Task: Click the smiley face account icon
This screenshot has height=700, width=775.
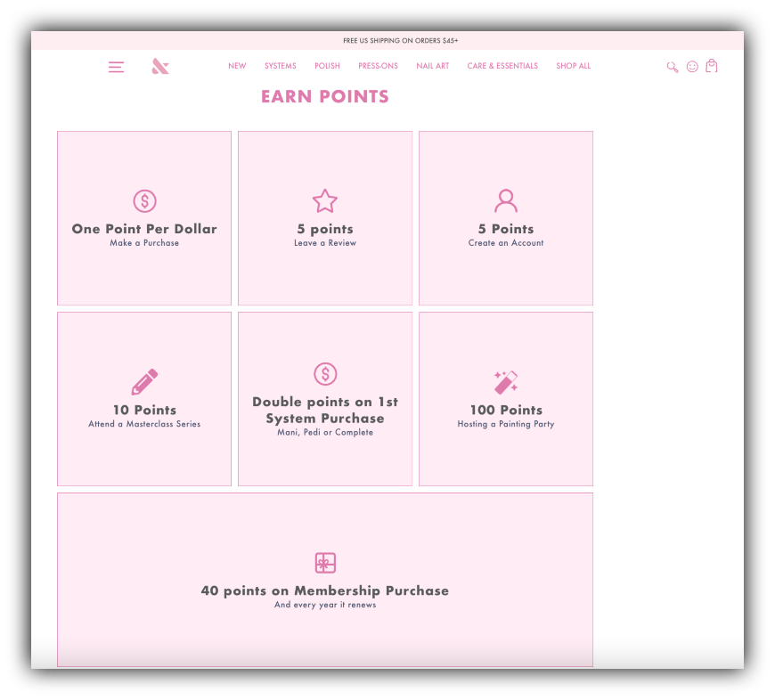Action: [692, 67]
